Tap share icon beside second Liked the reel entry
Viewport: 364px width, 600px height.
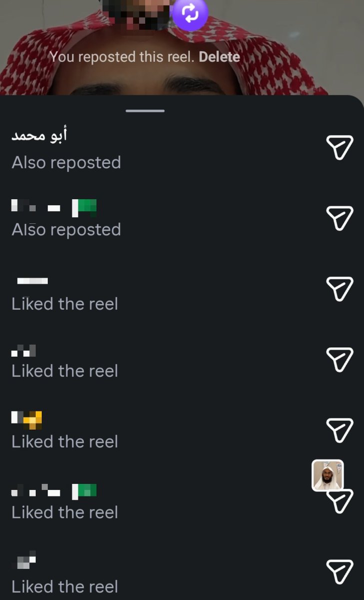[340, 359]
